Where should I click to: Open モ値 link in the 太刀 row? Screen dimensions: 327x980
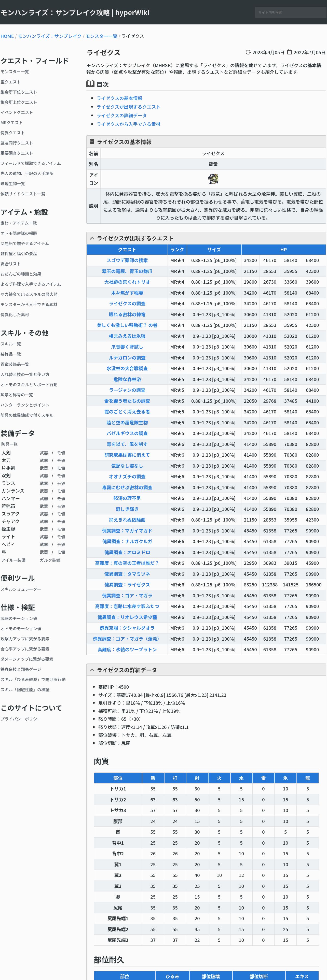pos(61,460)
